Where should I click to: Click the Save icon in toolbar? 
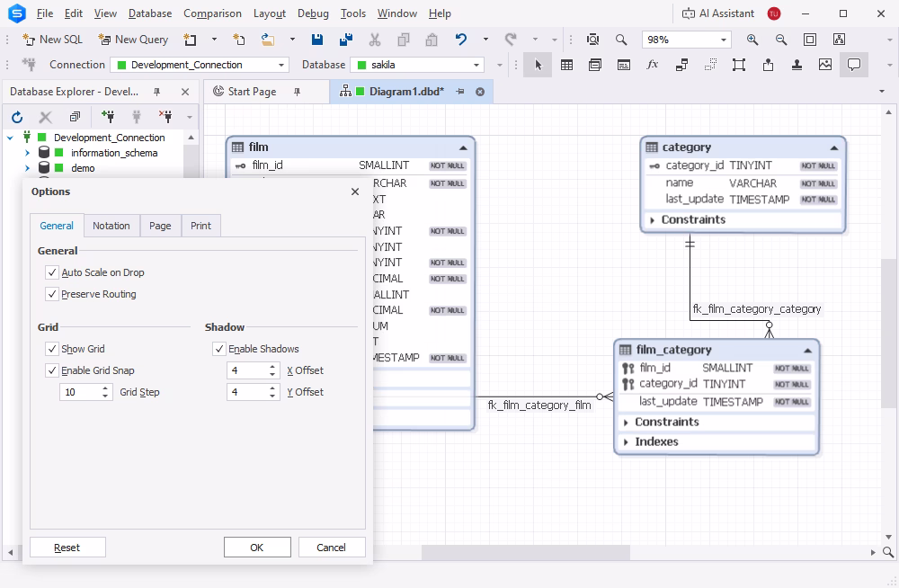click(317, 40)
